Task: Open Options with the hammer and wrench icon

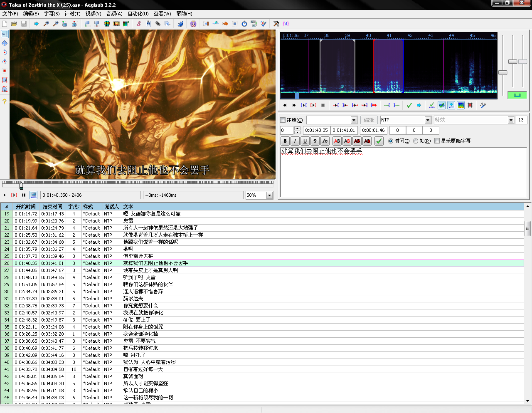Action: tap(276, 24)
